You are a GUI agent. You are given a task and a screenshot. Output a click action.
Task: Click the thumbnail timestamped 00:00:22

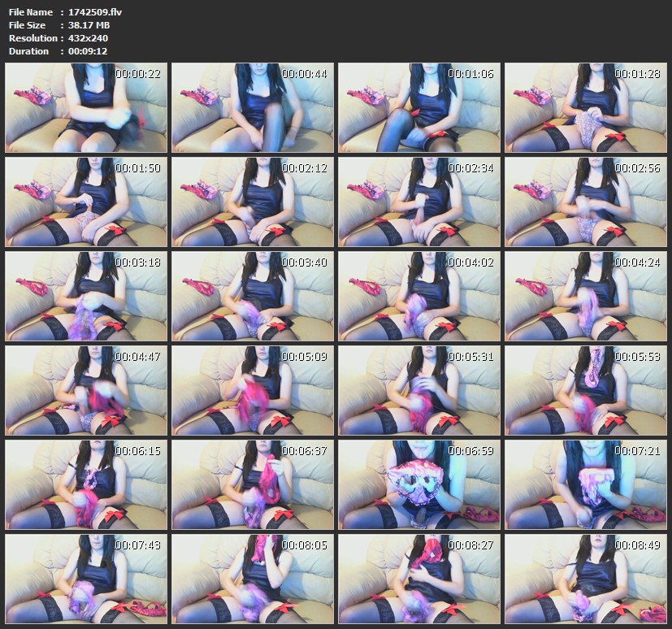pos(86,108)
